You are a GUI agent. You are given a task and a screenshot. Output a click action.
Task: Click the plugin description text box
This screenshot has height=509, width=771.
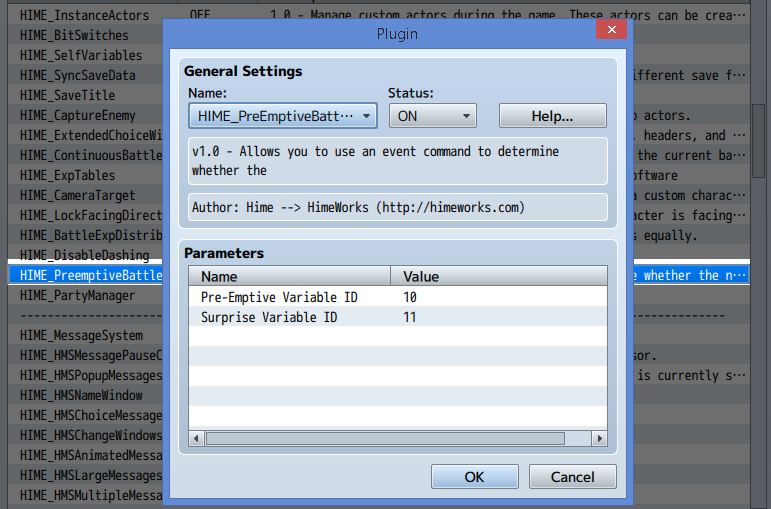(398, 161)
